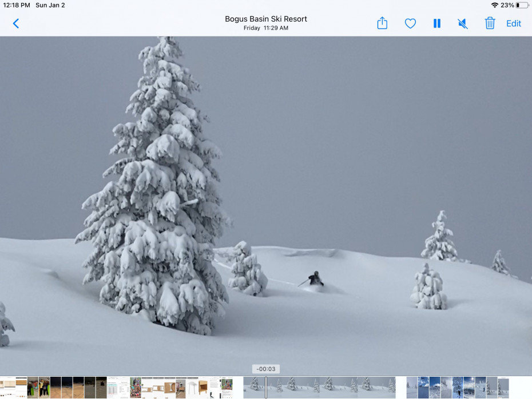Tap the -00:03 remaining time label

(x=266, y=369)
